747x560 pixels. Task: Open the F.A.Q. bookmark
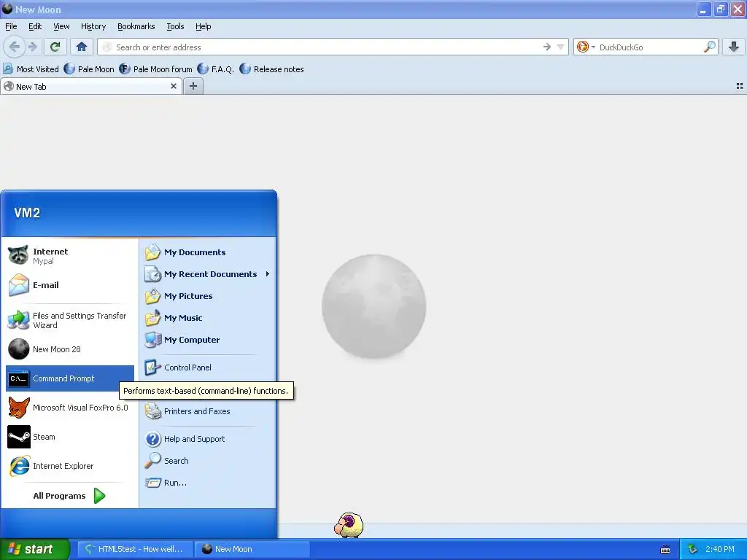216,69
